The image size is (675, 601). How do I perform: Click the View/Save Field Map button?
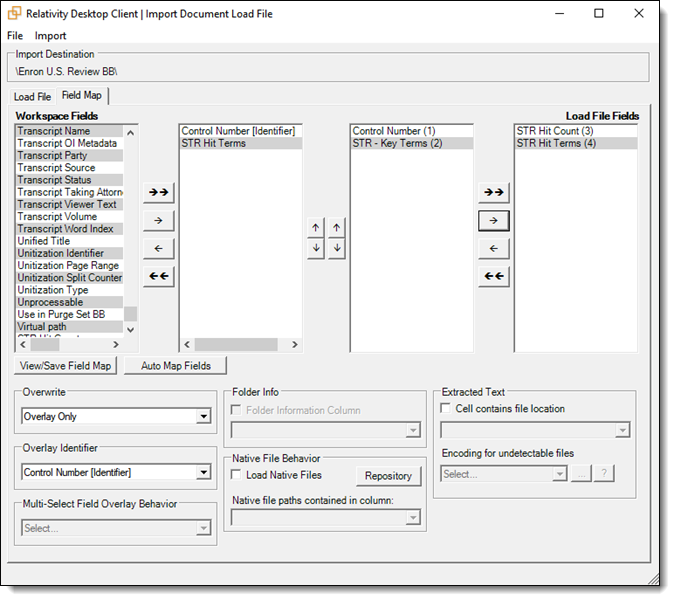pos(67,365)
